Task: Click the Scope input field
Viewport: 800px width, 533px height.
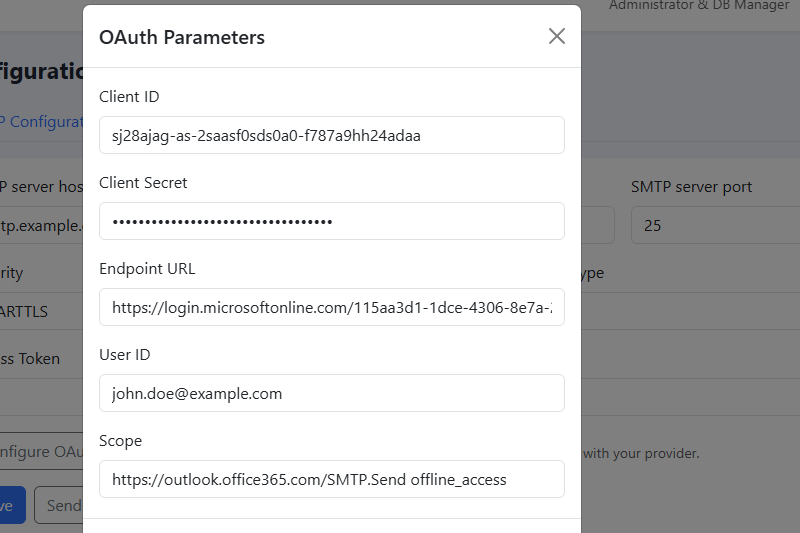Action: (x=332, y=479)
